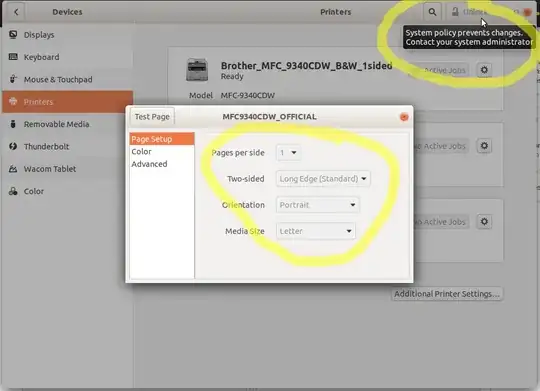This screenshot has height=391, width=540.
Task: Open gear settings for third printer
Action: 484,221
